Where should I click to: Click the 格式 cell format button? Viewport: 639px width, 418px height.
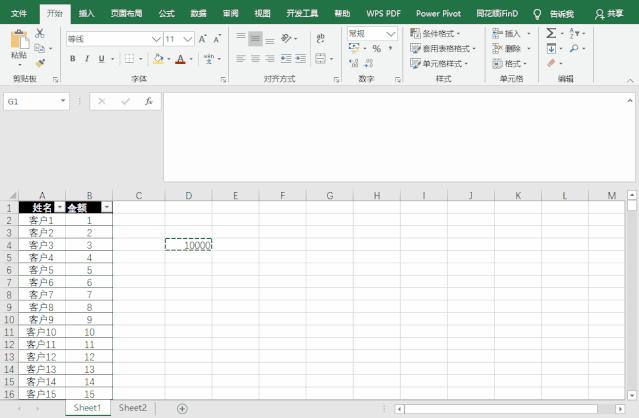click(x=509, y=64)
